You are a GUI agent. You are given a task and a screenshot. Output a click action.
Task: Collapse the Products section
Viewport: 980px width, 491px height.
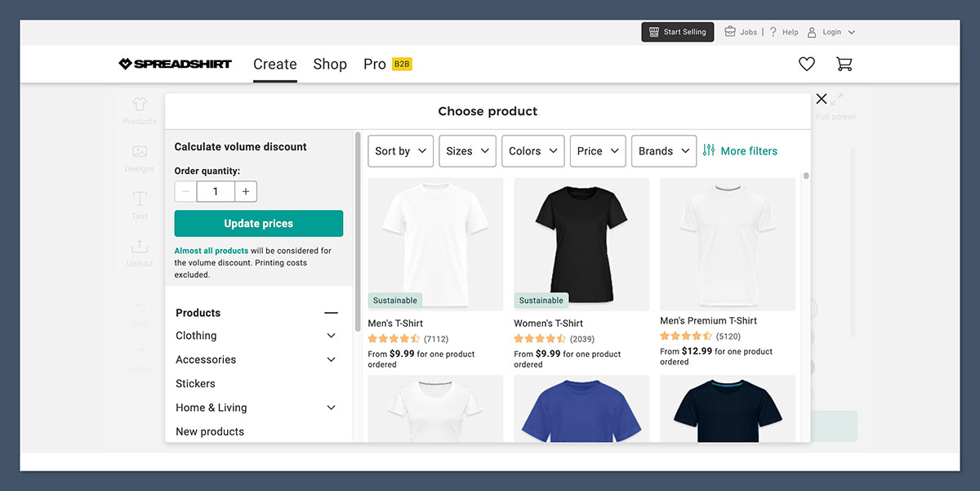pyautogui.click(x=331, y=313)
